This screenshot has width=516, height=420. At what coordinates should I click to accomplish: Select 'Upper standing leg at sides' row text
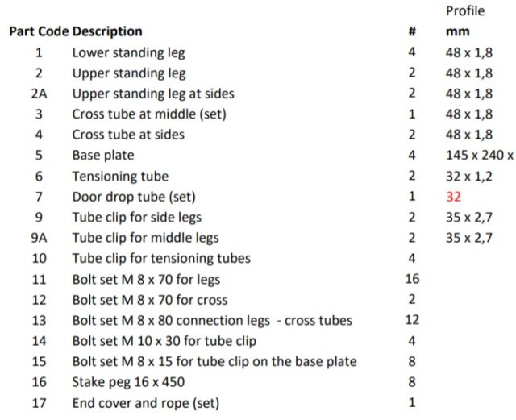[x=153, y=94]
